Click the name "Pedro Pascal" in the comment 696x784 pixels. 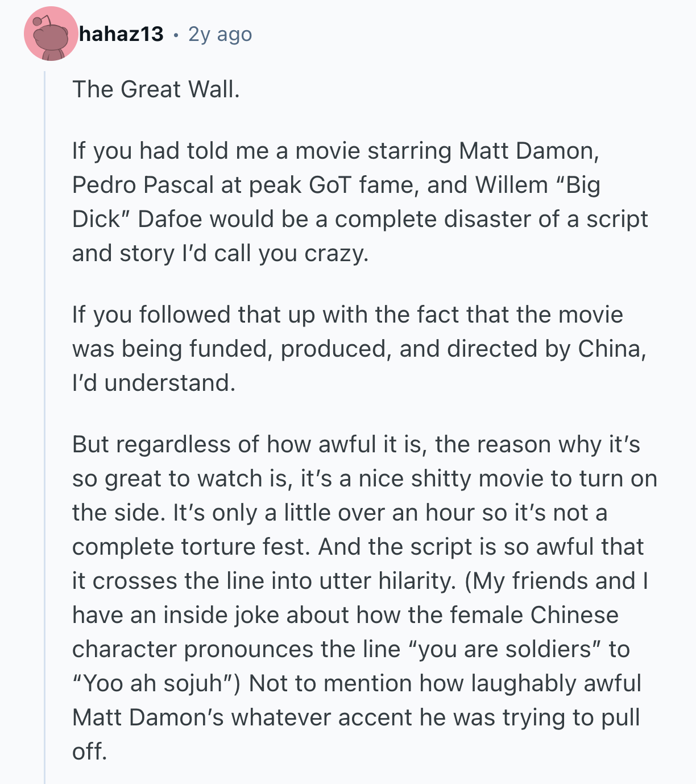coord(143,185)
